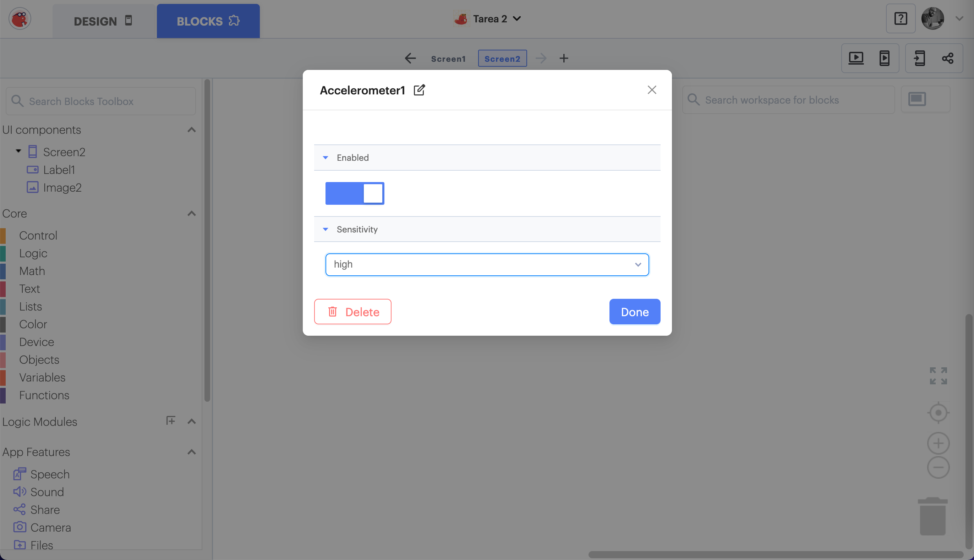Image resolution: width=974 pixels, height=560 pixels.
Task: Collapse the Enabled property section
Action: point(325,158)
